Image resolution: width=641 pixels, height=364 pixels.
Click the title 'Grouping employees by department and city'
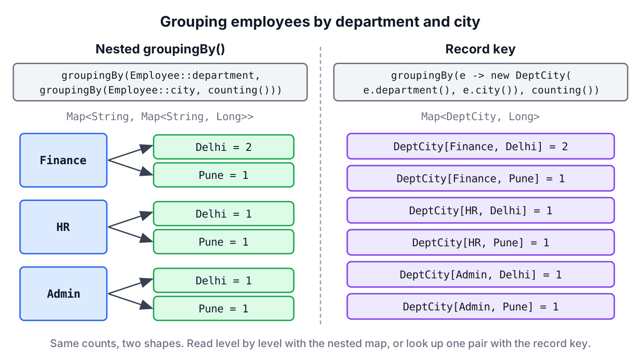click(x=320, y=22)
